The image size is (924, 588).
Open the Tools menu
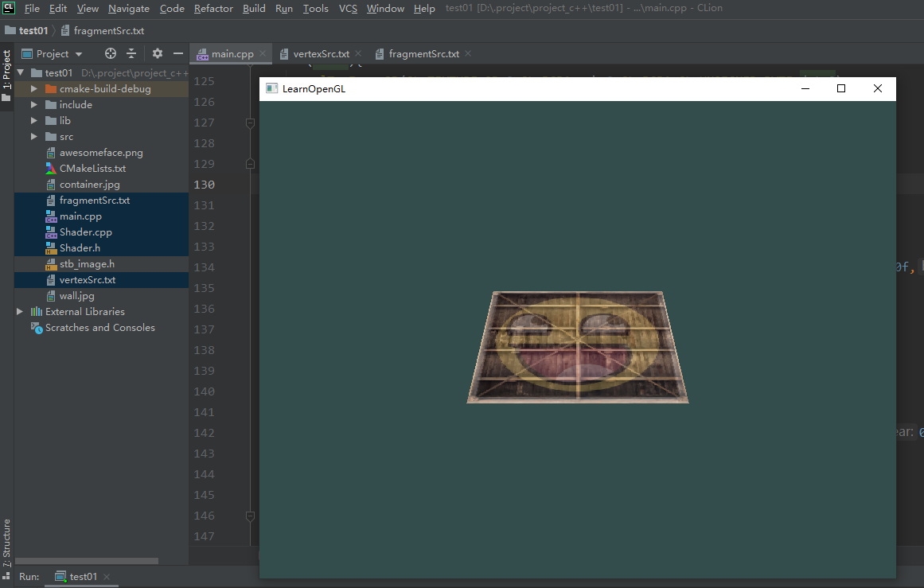pos(316,8)
